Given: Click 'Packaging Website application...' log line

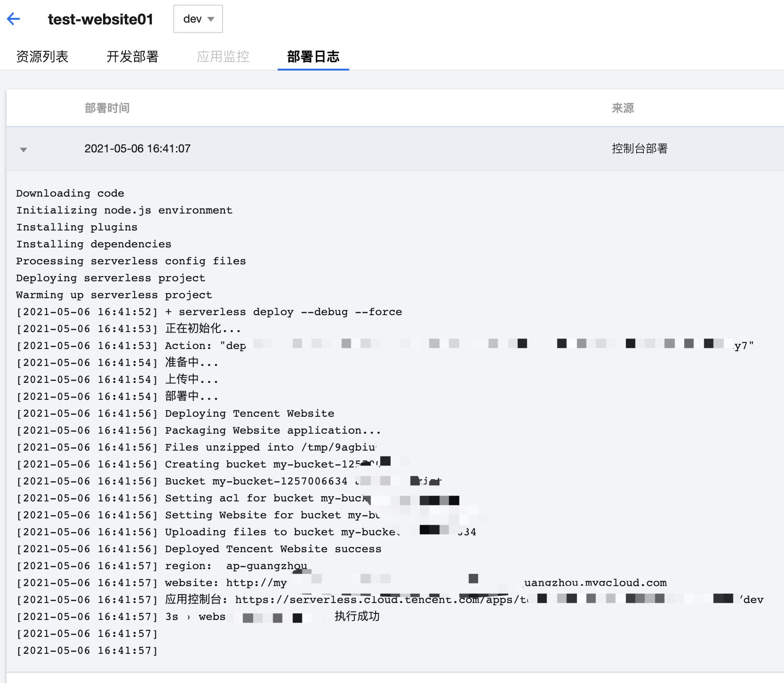Looking at the screenshot, I should pos(199,430).
